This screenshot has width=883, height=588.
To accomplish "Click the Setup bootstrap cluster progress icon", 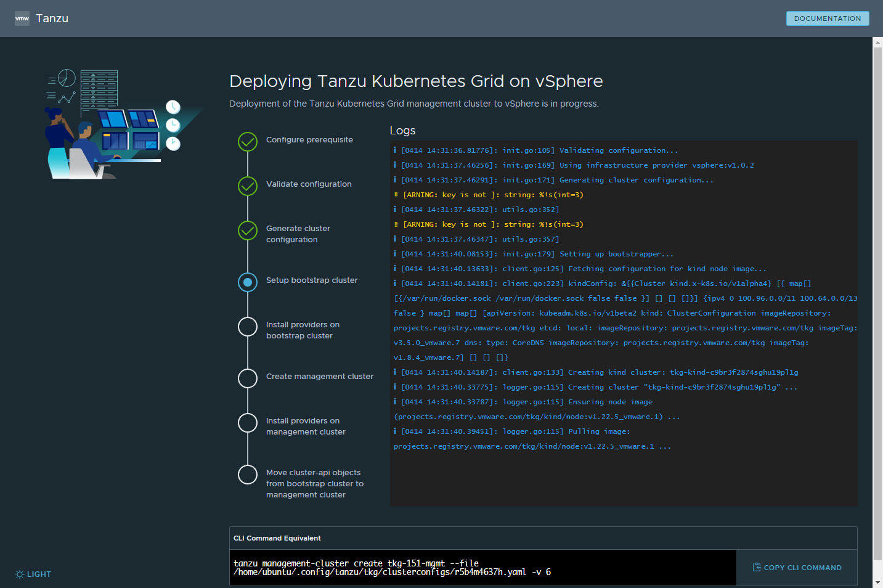I will (x=248, y=282).
